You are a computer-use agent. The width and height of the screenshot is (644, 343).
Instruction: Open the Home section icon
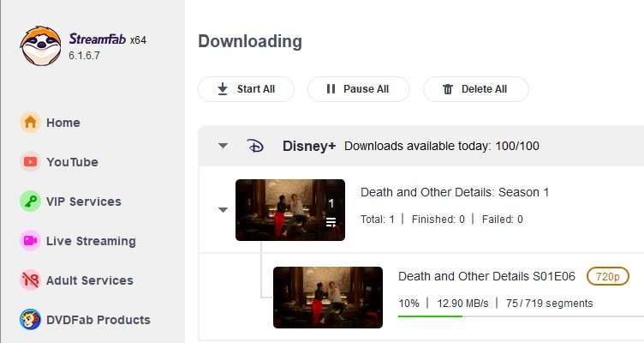[x=30, y=122]
